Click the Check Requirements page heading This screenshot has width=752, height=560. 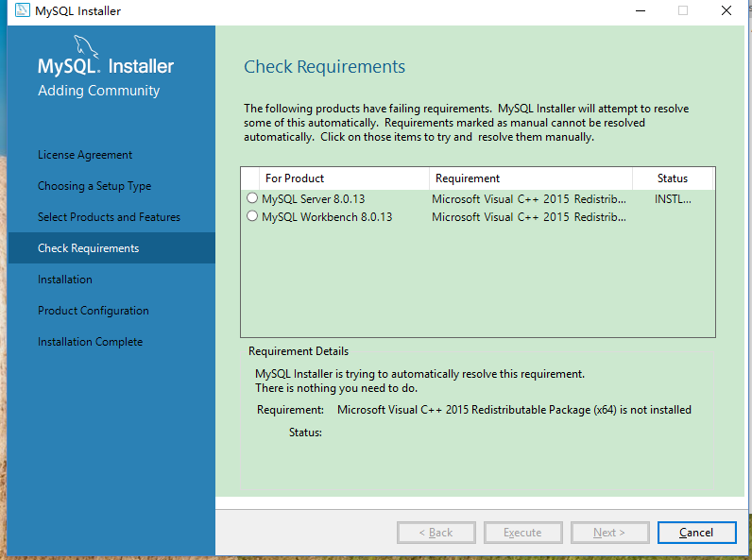pyautogui.click(x=324, y=67)
